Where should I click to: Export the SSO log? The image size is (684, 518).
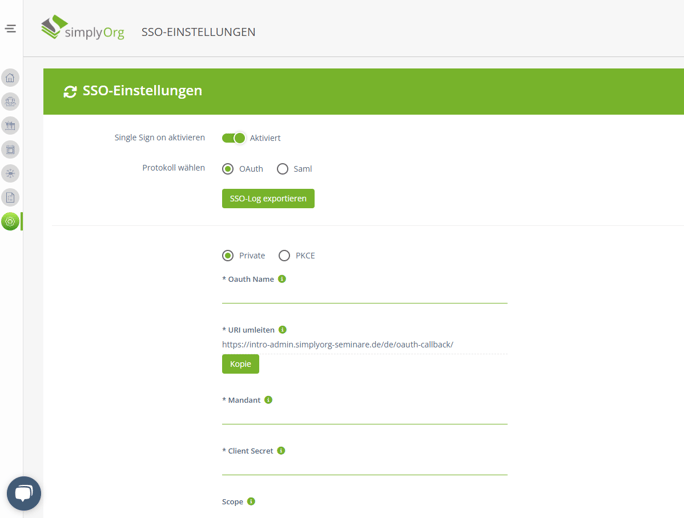tap(268, 199)
